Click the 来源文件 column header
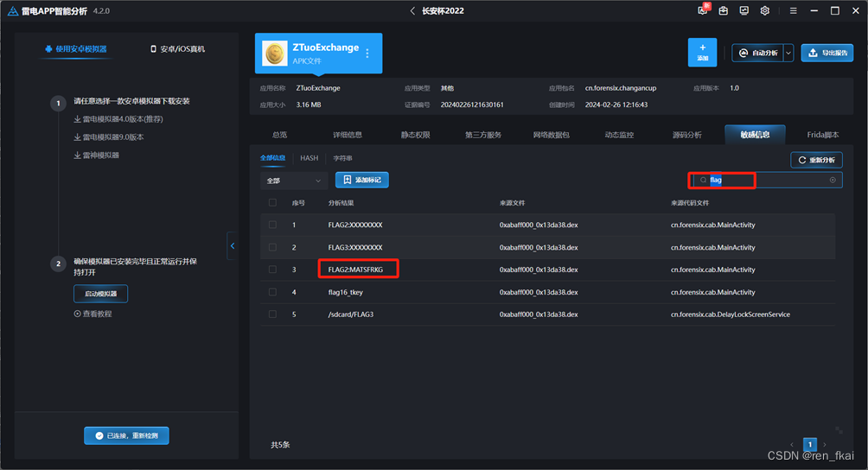Screen dimensions: 868x470 512,203
